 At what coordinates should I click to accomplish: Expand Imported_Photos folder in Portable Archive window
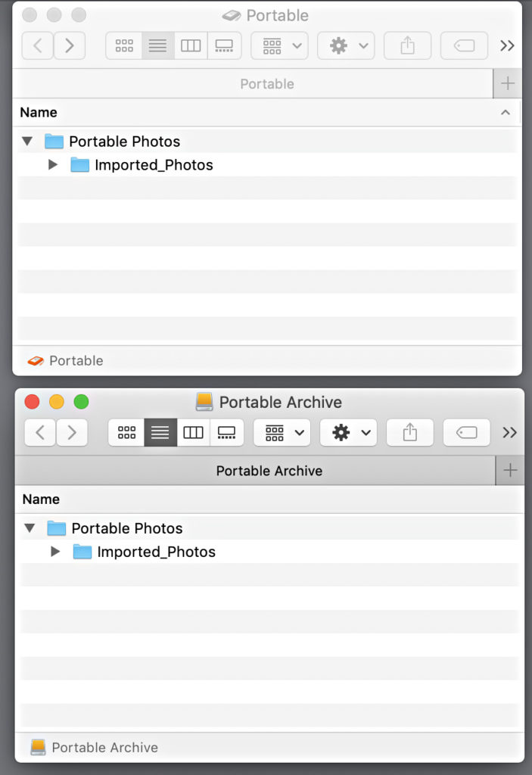(55, 552)
